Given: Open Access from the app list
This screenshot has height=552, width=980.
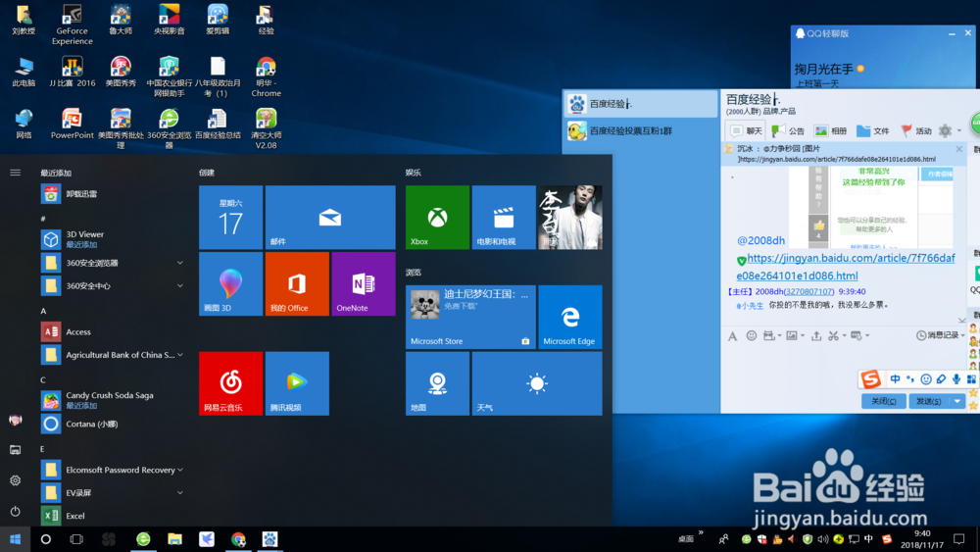Looking at the screenshot, I should pos(113,331).
